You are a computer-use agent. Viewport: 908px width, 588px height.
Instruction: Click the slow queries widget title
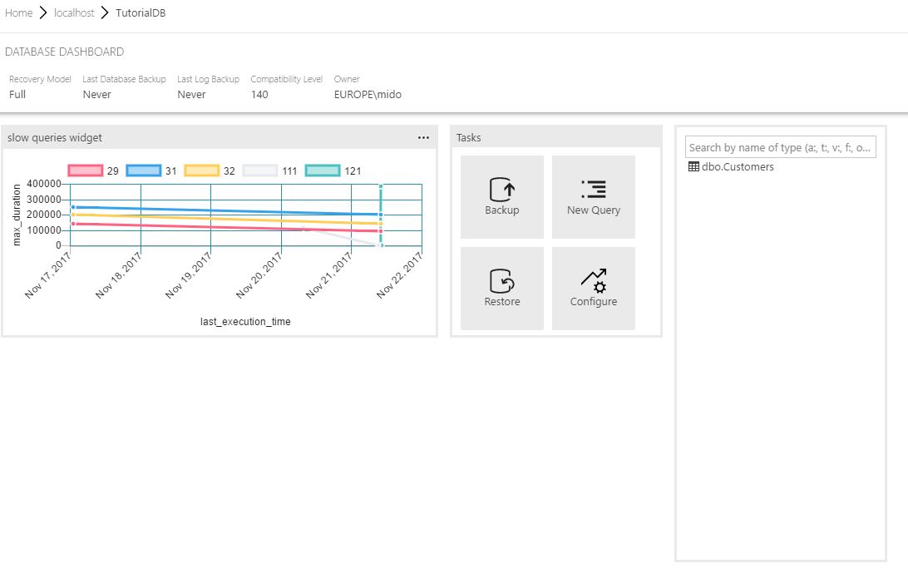coord(54,138)
